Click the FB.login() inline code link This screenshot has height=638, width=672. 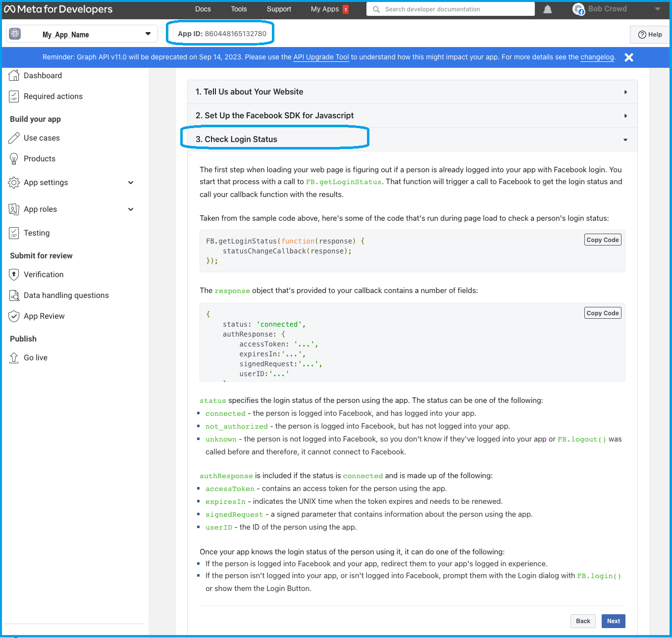[599, 576]
